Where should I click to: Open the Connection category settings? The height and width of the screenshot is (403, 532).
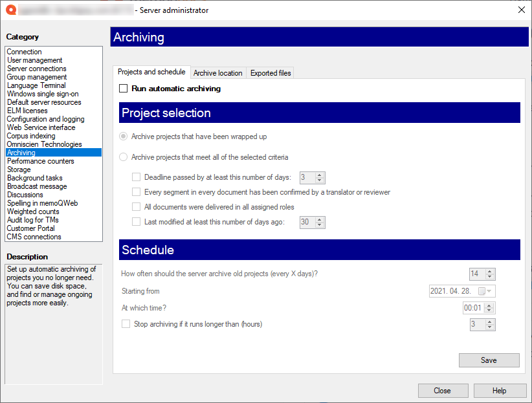click(24, 51)
